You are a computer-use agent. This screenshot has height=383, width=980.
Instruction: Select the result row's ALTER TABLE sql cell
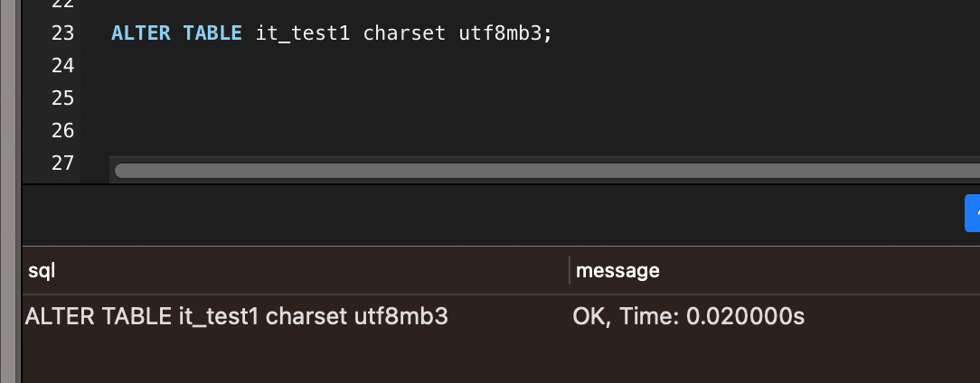click(237, 317)
